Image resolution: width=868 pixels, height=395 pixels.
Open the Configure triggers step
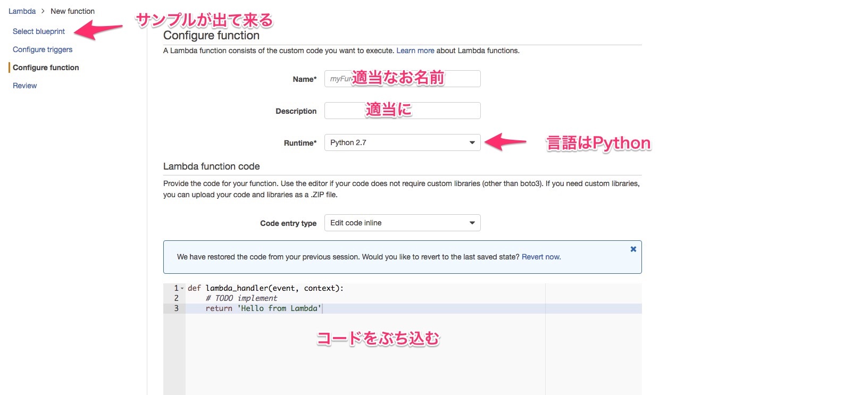pos(43,49)
